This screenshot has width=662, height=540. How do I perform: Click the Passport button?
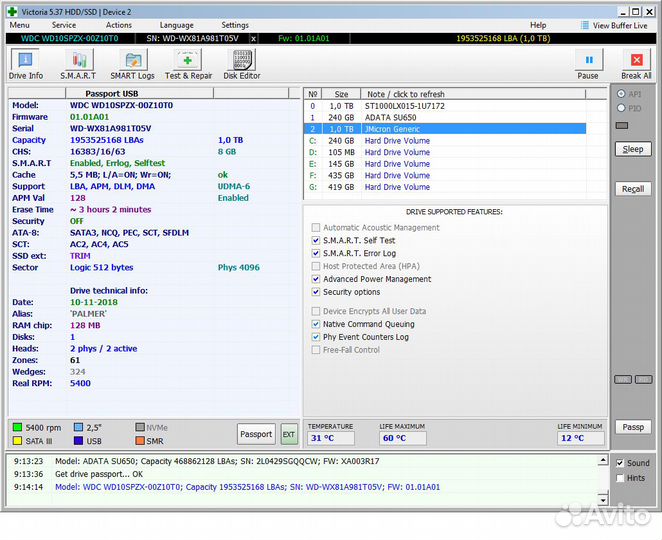coord(256,434)
